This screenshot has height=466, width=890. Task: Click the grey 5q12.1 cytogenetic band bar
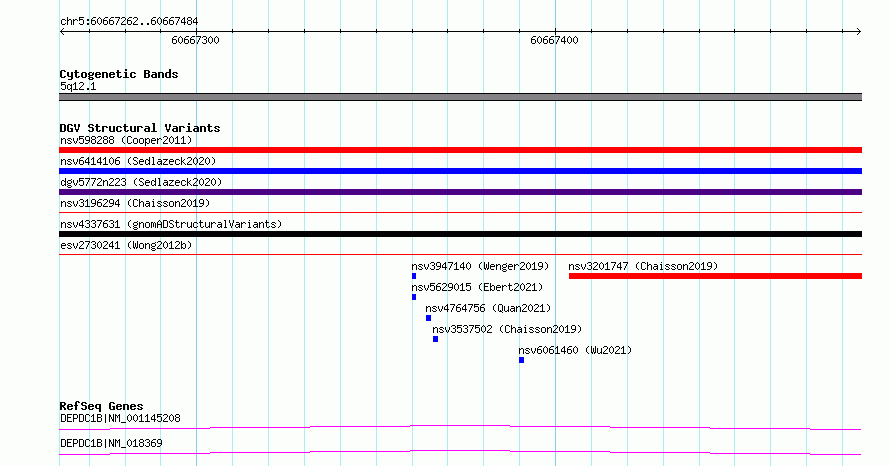point(460,97)
